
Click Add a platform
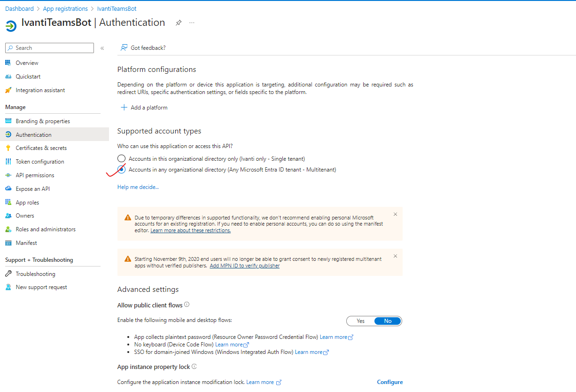(144, 107)
